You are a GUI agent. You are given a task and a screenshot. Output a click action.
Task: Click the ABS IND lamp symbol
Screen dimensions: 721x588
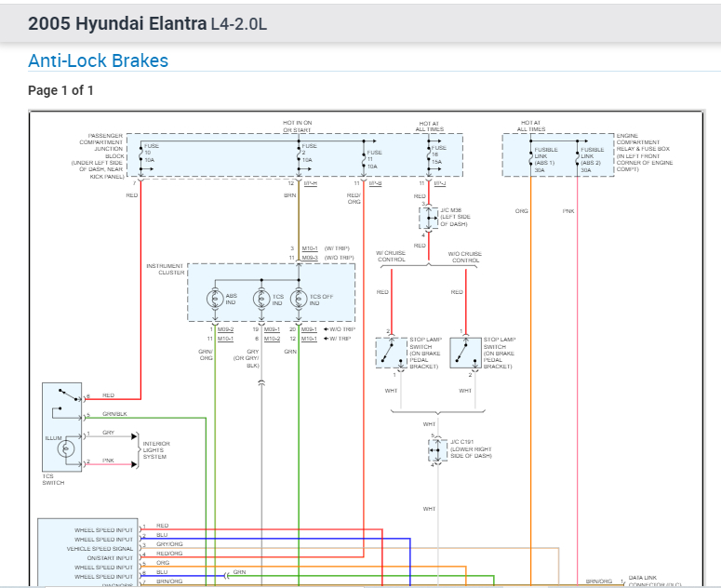(215, 299)
